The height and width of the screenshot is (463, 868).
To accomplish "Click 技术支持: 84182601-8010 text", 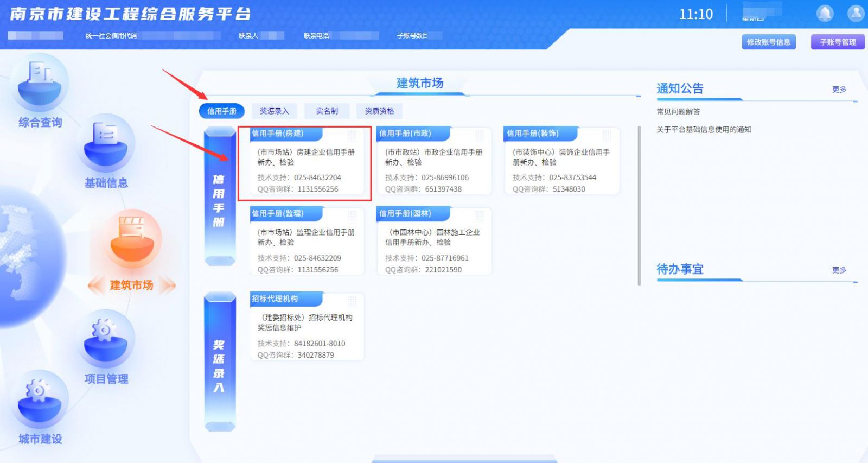I will (301, 343).
